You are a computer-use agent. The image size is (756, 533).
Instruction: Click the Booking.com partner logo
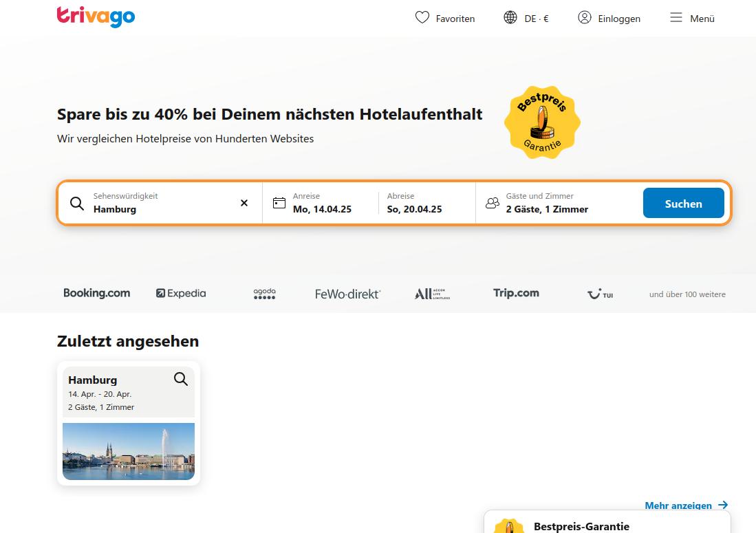tap(96, 293)
